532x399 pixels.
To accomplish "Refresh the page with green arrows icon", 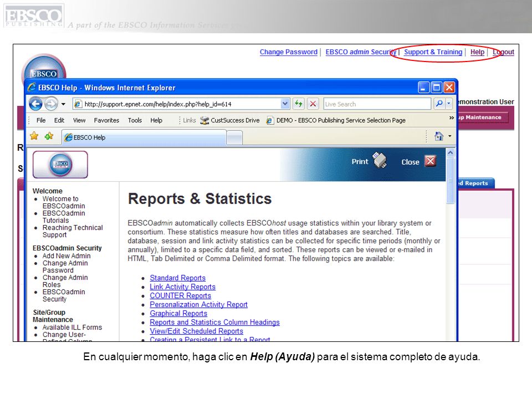I will coord(299,104).
